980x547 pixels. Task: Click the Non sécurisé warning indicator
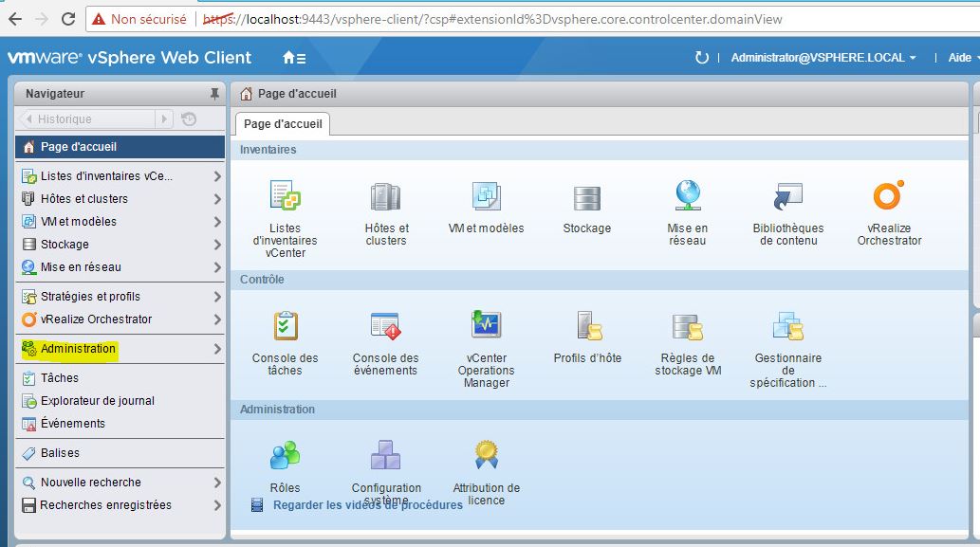point(139,19)
